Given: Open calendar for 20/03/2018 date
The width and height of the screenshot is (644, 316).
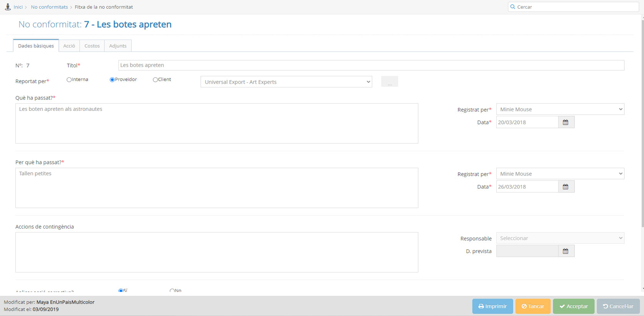Looking at the screenshot, I should pos(566,122).
